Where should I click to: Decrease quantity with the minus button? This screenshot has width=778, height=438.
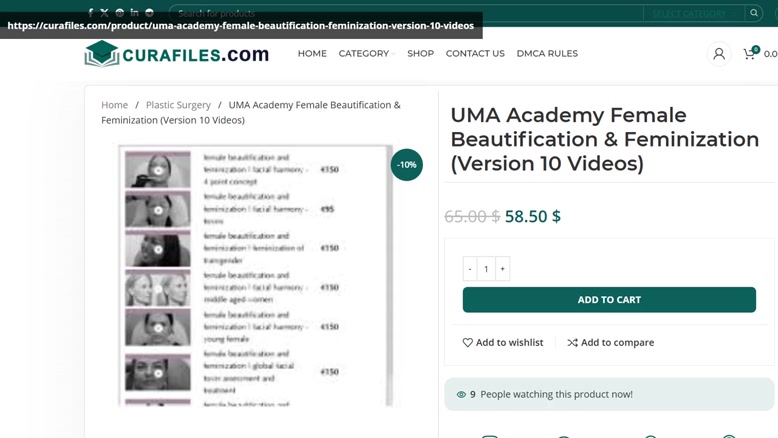(x=470, y=269)
